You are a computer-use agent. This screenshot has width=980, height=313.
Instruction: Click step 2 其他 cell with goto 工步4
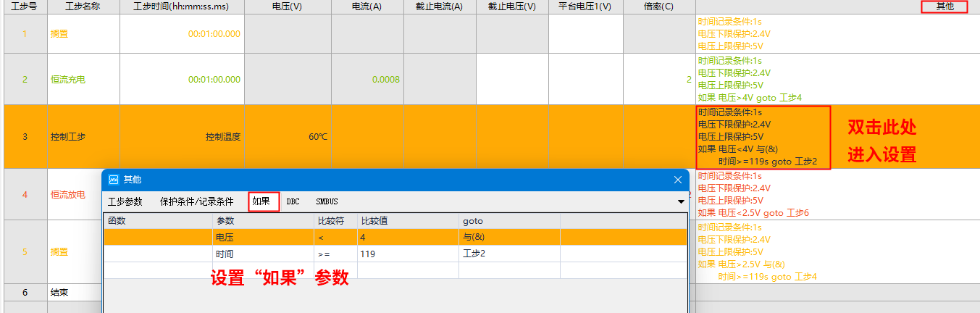click(837, 79)
